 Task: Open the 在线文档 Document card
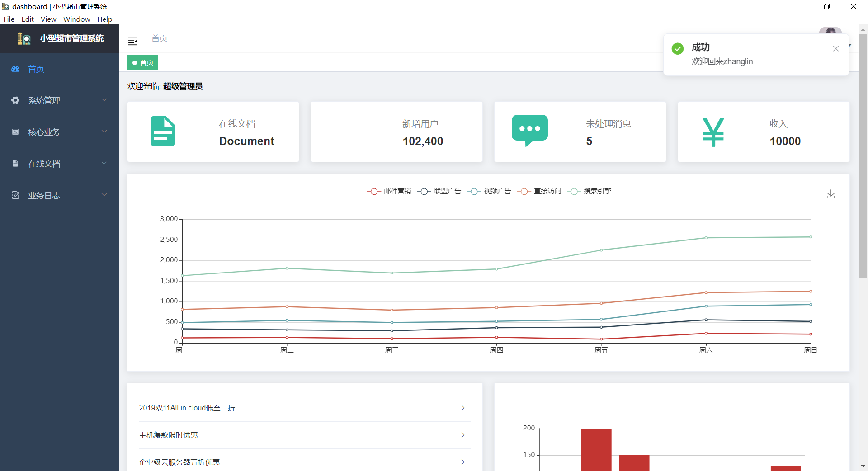(213, 132)
